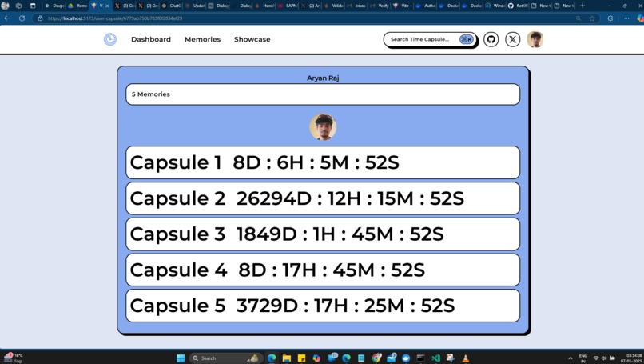Open Capsule 1 countdown row

click(323, 162)
